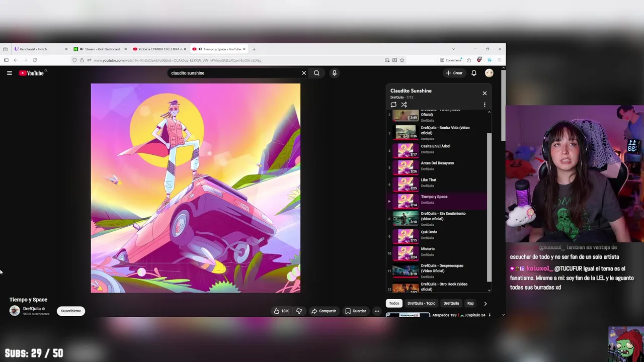Select the Todos filter chip
644x362 pixels.
(x=394, y=303)
